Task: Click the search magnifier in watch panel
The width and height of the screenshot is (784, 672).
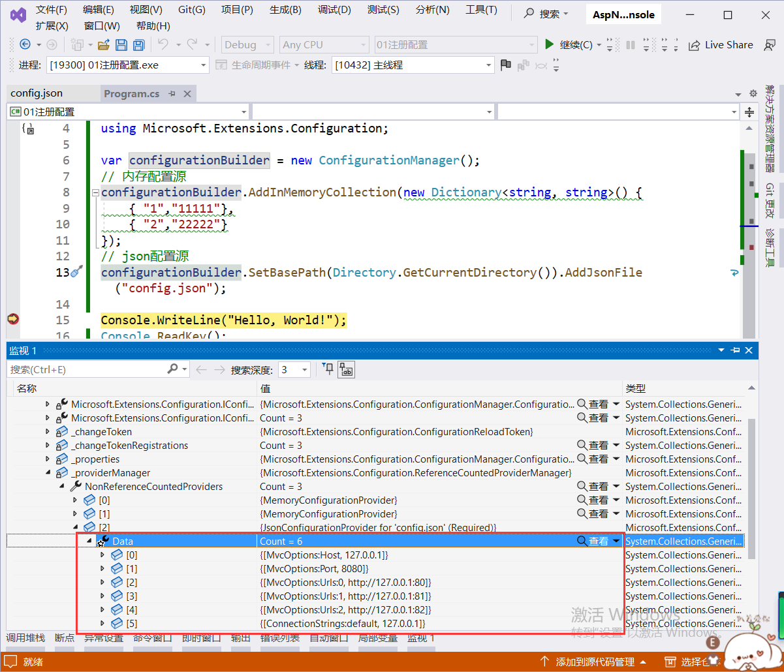Action: click(172, 369)
